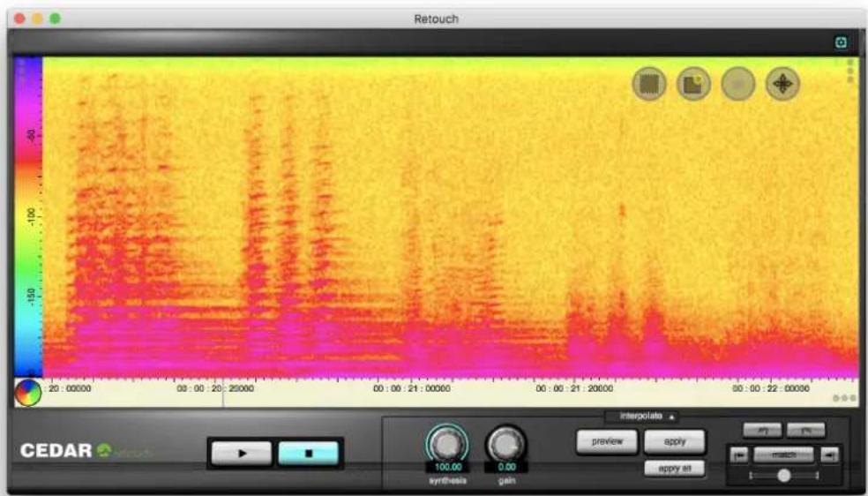Stop playback with the highlighted stop button

pyautogui.click(x=309, y=454)
